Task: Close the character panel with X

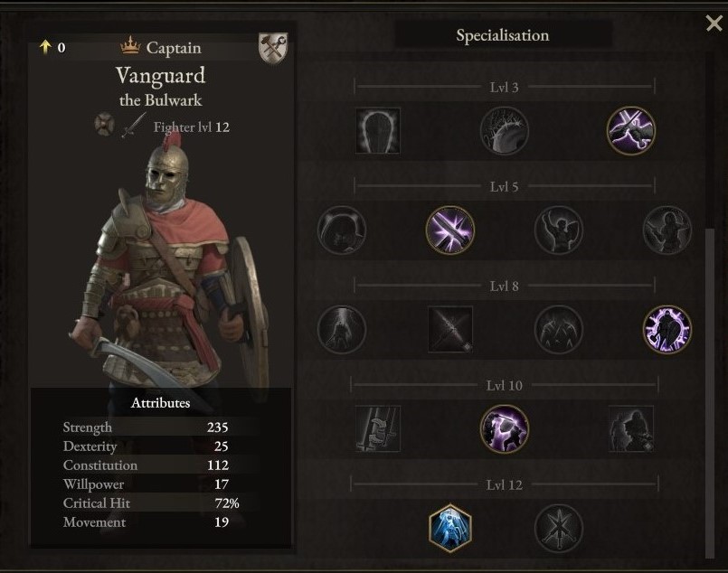Action: tap(714, 23)
